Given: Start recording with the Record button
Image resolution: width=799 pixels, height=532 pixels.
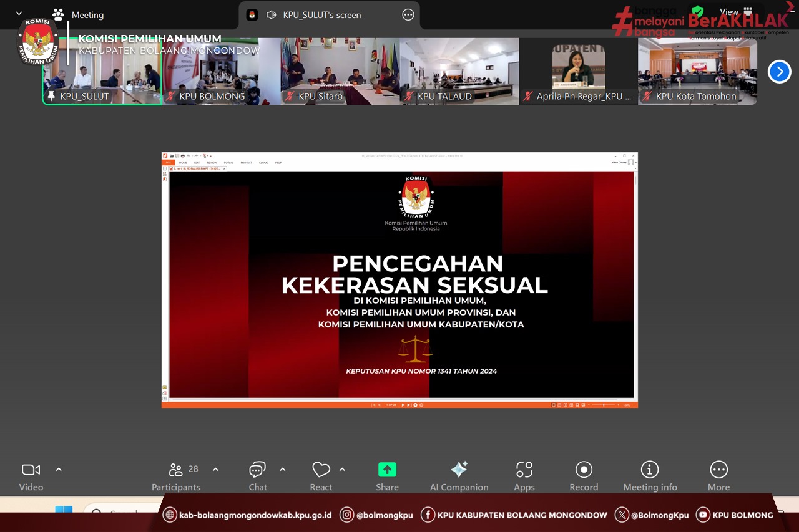Looking at the screenshot, I should 584,476.
